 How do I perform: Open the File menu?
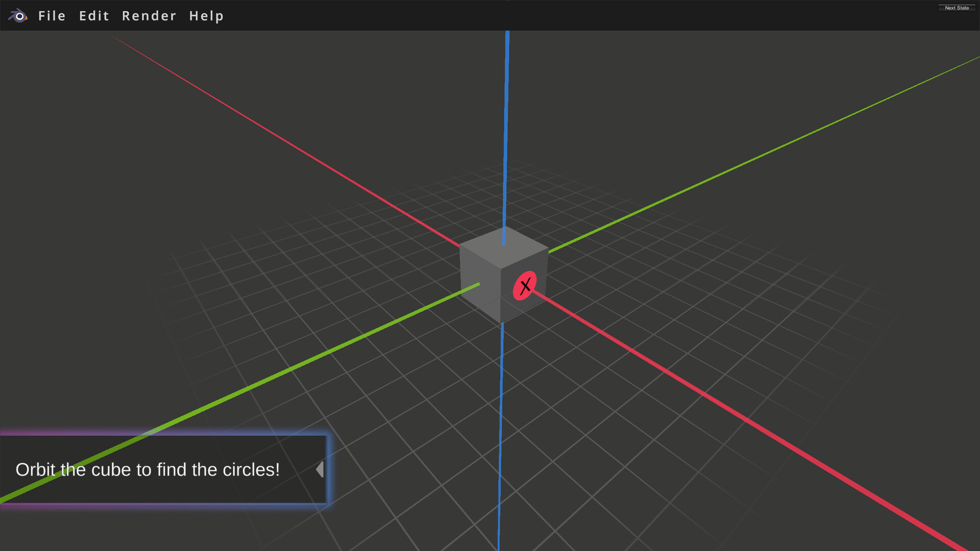pos(52,16)
